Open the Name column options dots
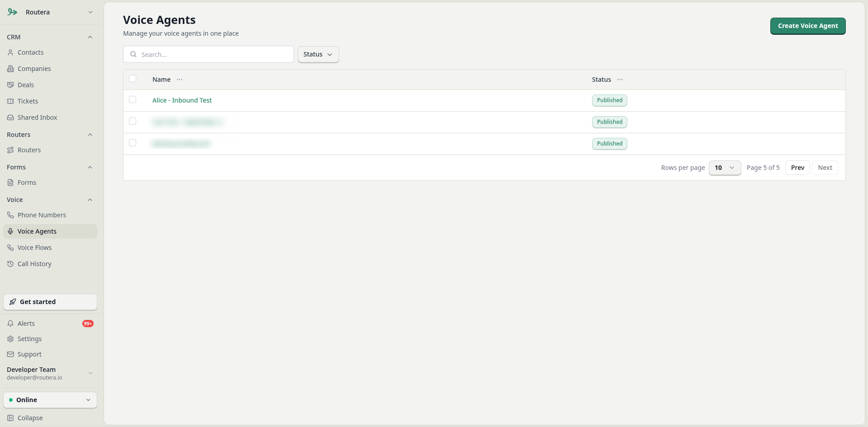 click(x=180, y=80)
